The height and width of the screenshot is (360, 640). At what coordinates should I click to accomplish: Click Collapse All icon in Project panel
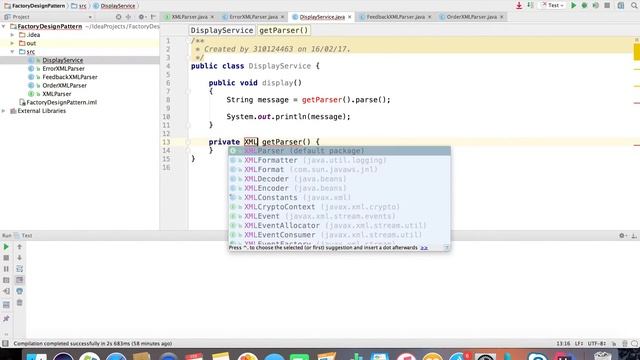pyautogui.click(x=128, y=17)
